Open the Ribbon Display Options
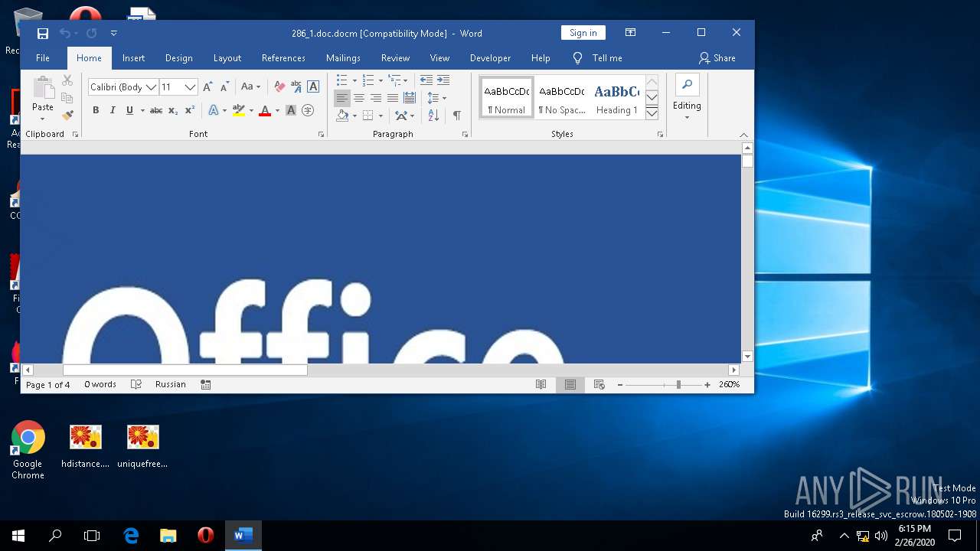The width and height of the screenshot is (980, 551). click(x=630, y=33)
